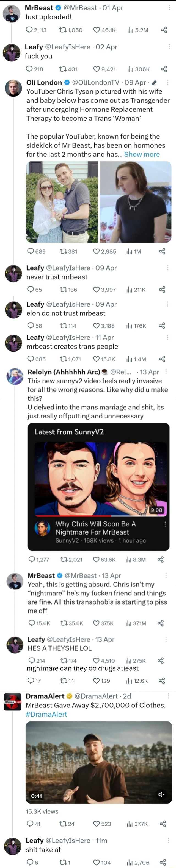Open the #DramaAlert hashtag

pos(46,714)
